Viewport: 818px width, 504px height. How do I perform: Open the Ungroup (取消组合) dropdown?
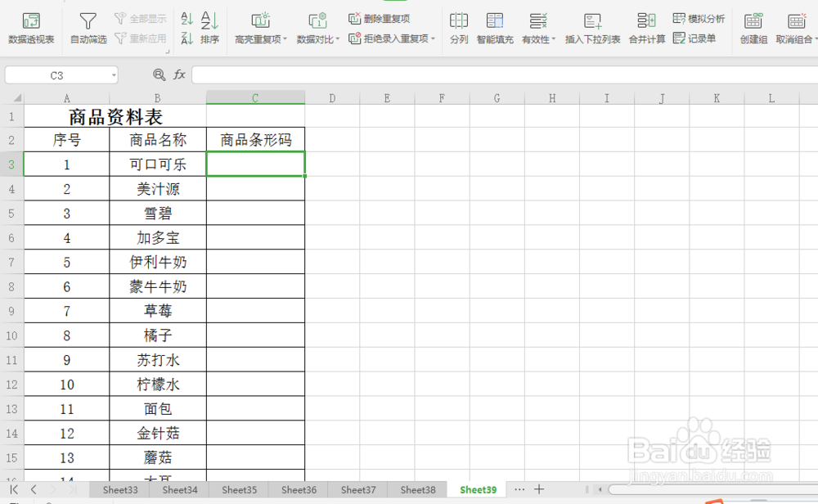point(794,25)
